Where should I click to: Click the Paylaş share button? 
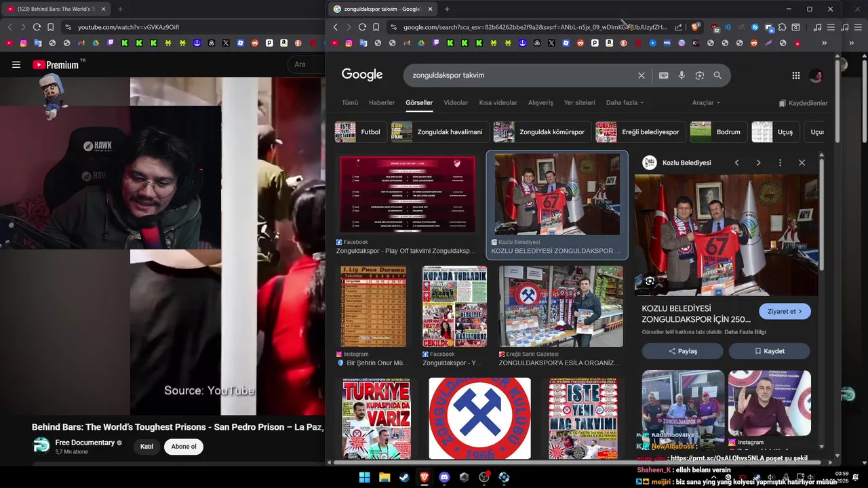[682, 351]
